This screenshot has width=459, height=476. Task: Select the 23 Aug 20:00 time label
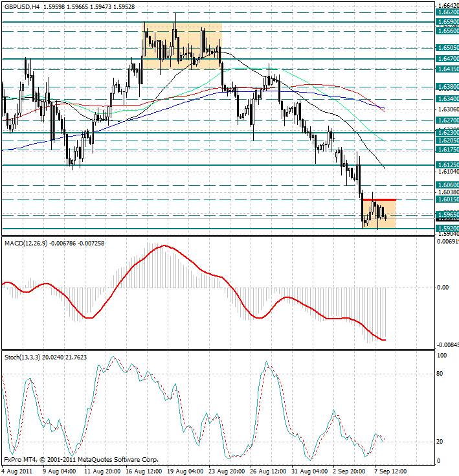click(x=227, y=471)
